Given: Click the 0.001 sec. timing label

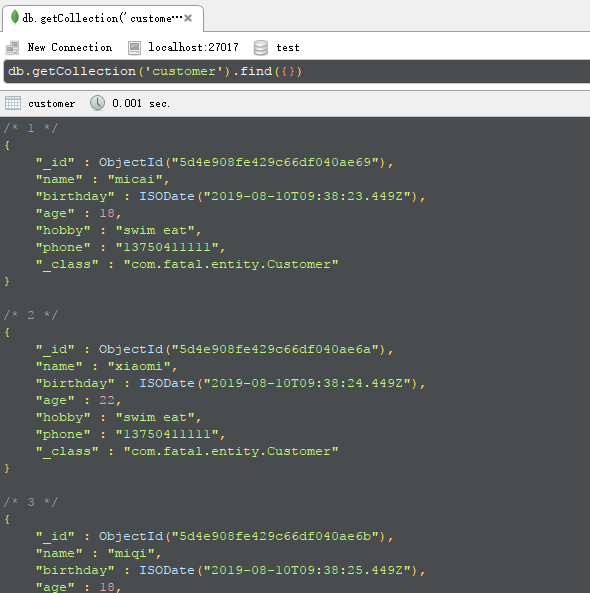Looking at the screenshot, I should [x=141, y=103].
